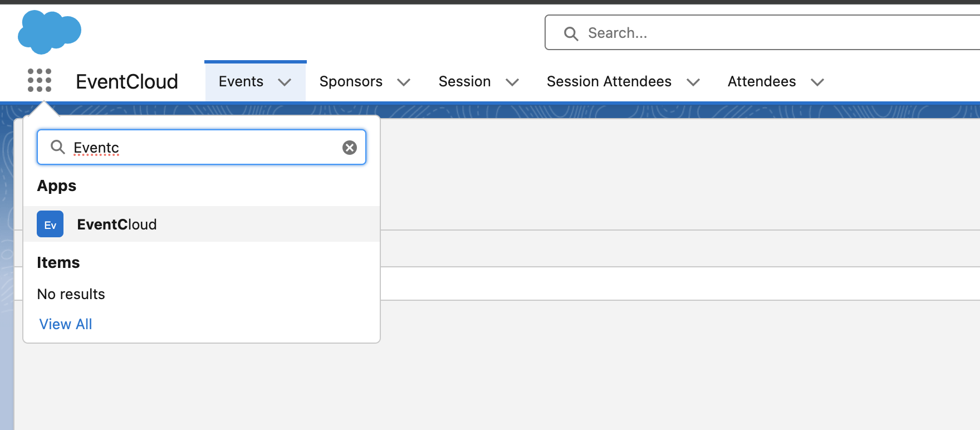Open the Session Attendees tab
This screenshot has height=430, width=980.
tap(609, 82)
